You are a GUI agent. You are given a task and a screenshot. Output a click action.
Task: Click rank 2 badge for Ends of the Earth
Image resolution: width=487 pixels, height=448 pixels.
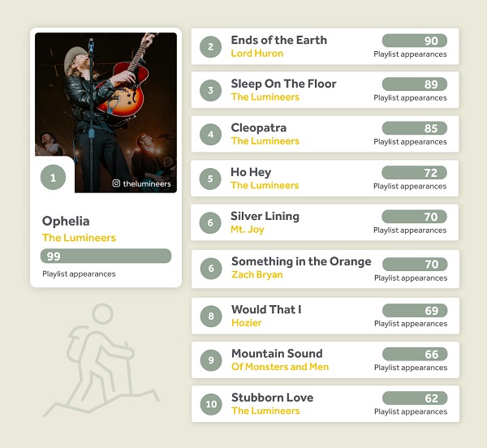pyautogui.click(x=210, y=47)
